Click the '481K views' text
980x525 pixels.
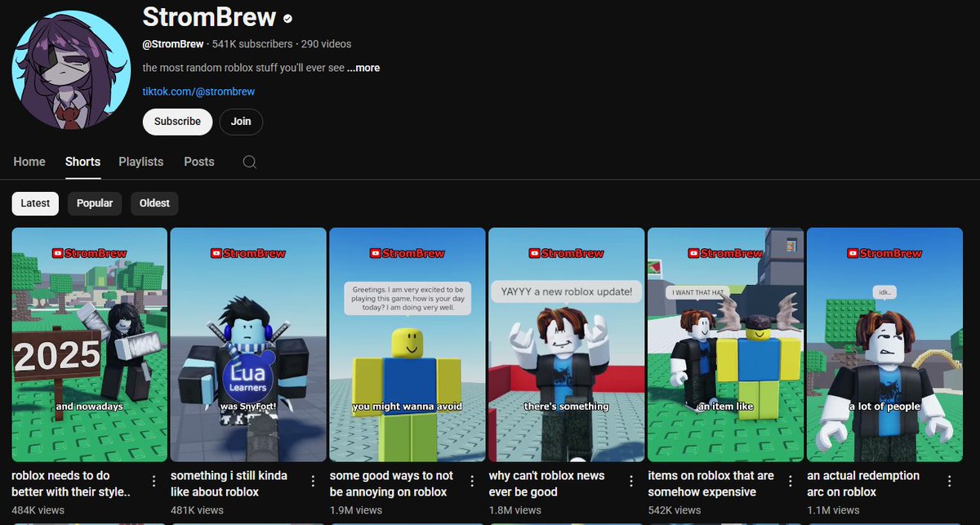pos(197,509)
